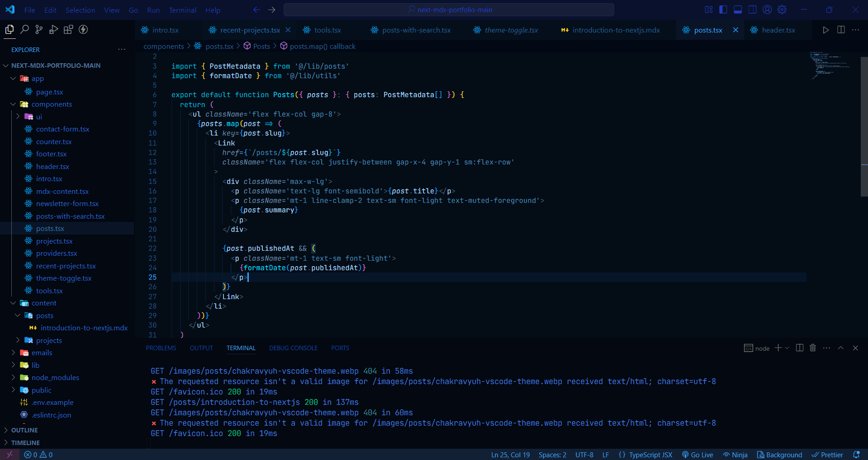Open the Manage settings gear
This screenshot has height=460, width=868.
click(x=782, y=9)
